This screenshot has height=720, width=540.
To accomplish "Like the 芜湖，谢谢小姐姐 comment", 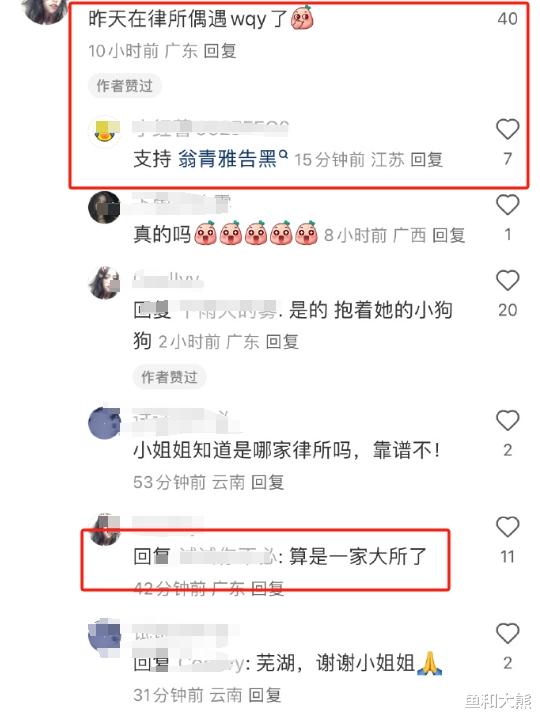I will pyautogui.click(x=507, y=634).
